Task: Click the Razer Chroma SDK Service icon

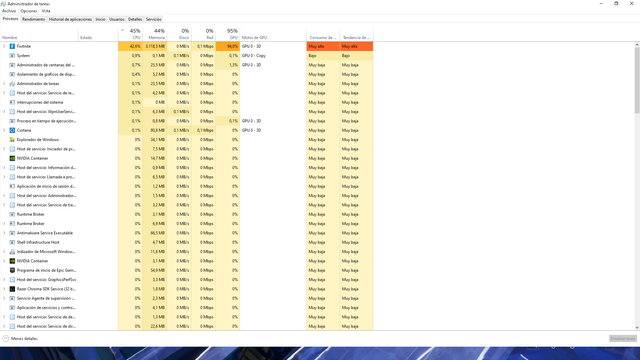Action: pos(12,289)
